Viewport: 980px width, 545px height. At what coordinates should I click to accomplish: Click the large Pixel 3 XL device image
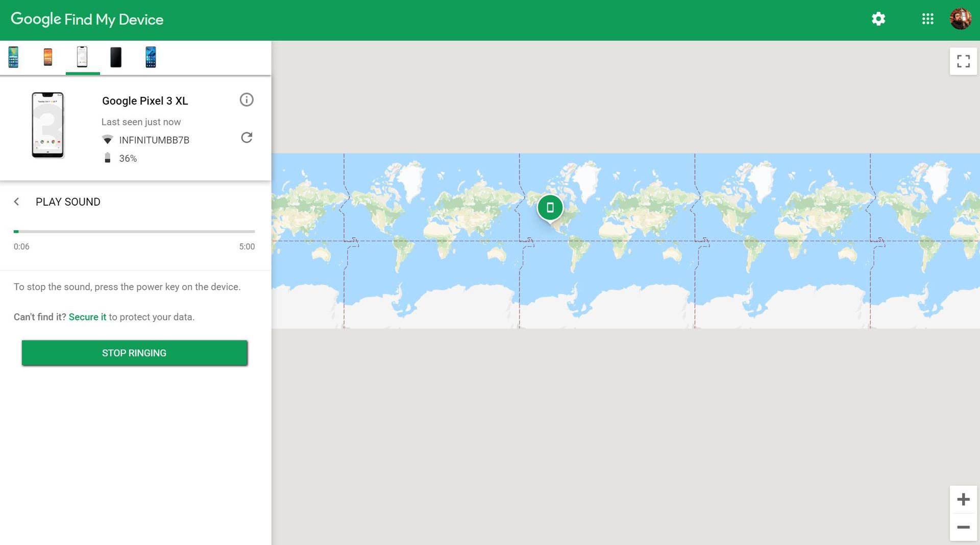click(48, 126)
